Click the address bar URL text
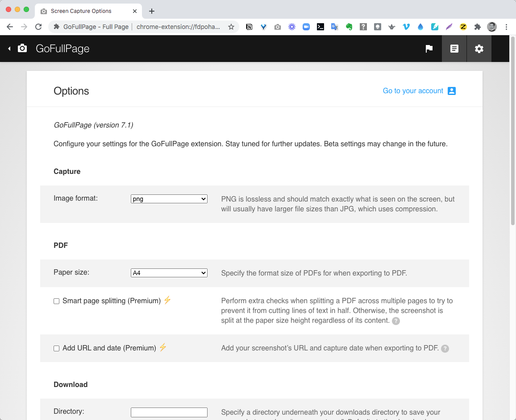The width and height of the screenshot is (516, 420). [178, 27]
